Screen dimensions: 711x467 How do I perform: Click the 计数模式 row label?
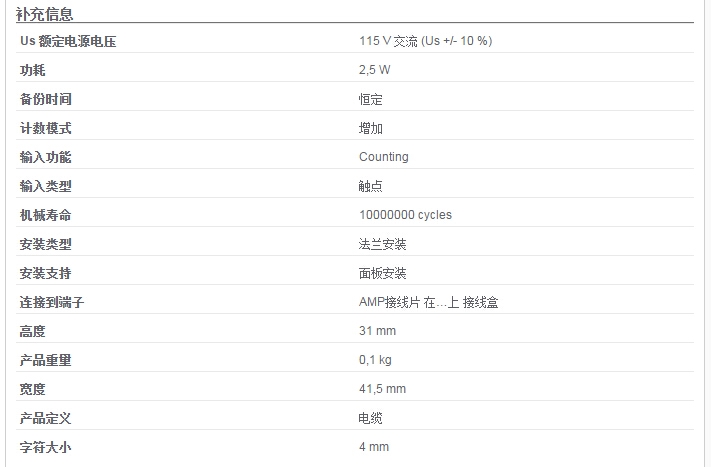click(46, 128)
